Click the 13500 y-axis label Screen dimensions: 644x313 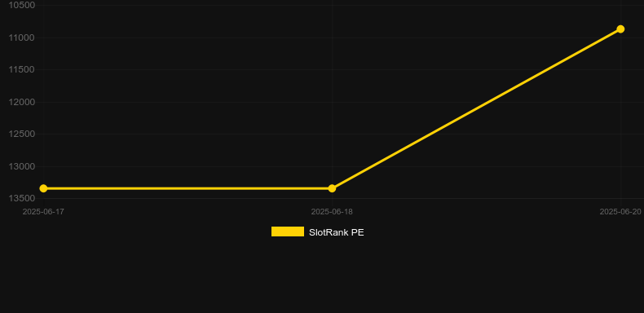pyautogui.click(x=22, y=198)
